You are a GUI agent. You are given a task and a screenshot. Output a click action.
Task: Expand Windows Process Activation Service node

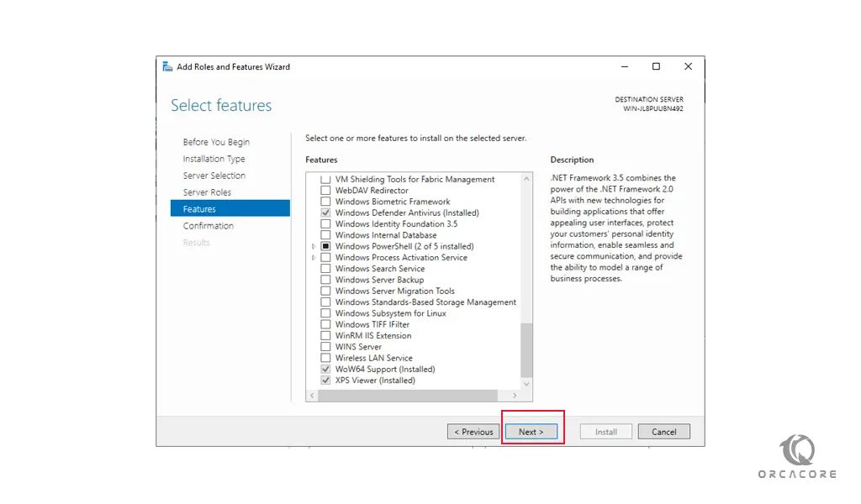coord(314,257)
